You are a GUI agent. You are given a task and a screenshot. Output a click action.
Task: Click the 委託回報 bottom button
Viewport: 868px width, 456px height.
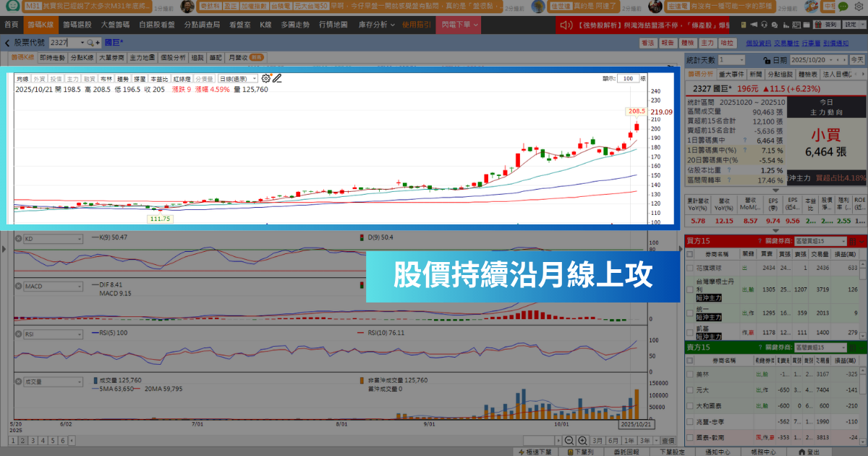(x=628, y=452)
